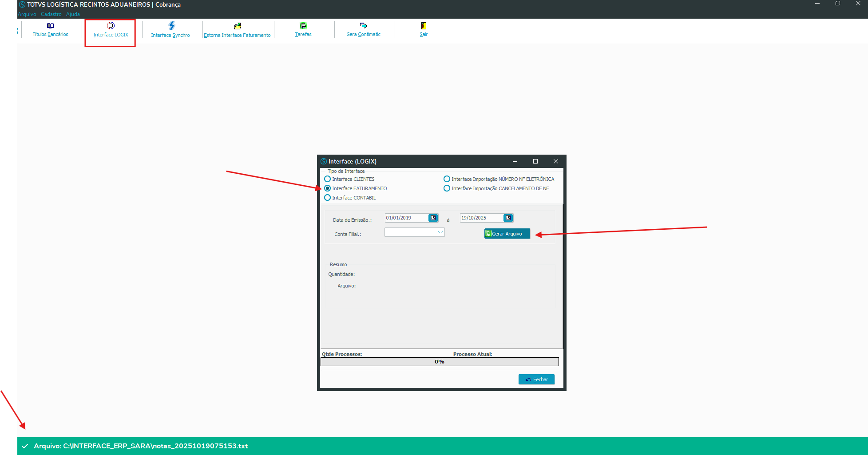Click the Interface LOGIX toolbar label
Screen dimensions: 868x455
111,35
